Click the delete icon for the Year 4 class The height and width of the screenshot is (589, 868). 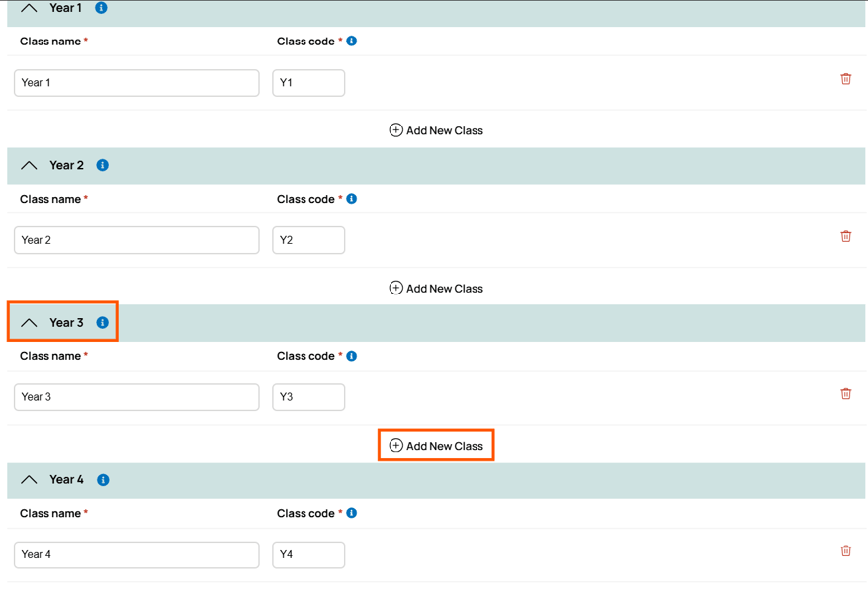point(846,550)
